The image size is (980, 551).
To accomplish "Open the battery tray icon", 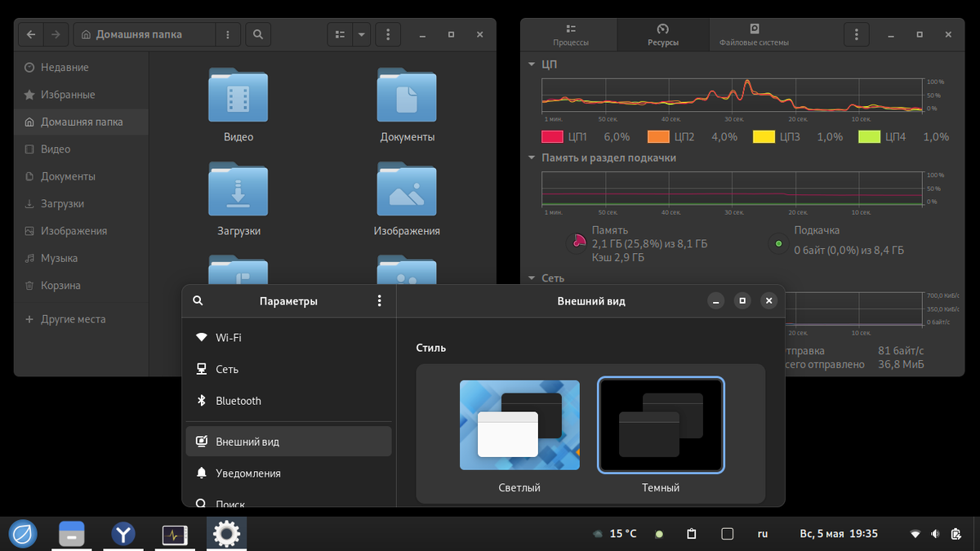I will tap(955, 534).
